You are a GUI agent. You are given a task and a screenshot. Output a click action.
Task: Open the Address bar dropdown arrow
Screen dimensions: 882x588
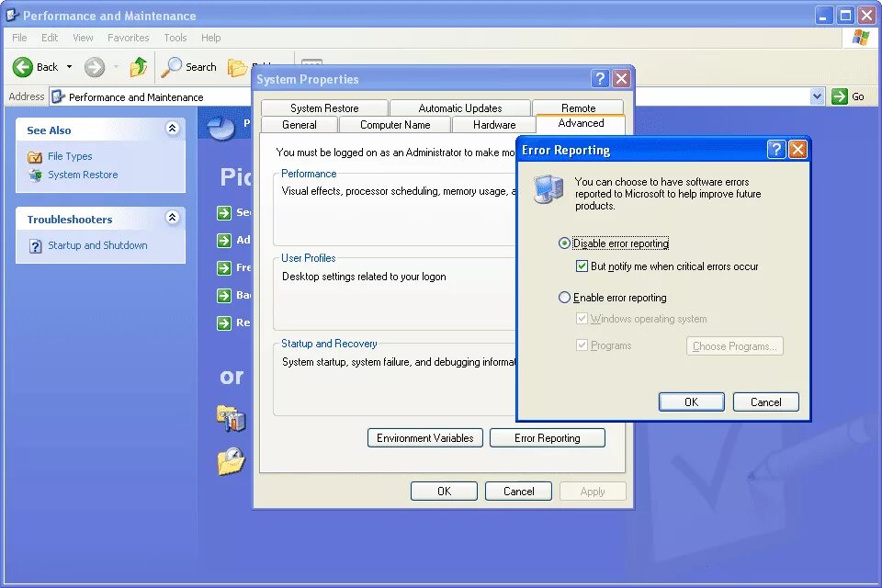point(818,96)
